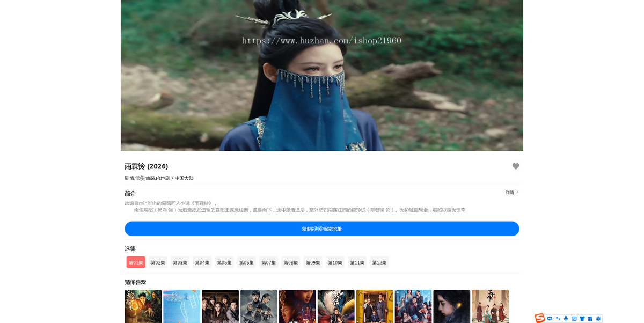Select episode 第07集
Image resolution: width=644 pixels, height=323 pixels.
click(269, 262)
